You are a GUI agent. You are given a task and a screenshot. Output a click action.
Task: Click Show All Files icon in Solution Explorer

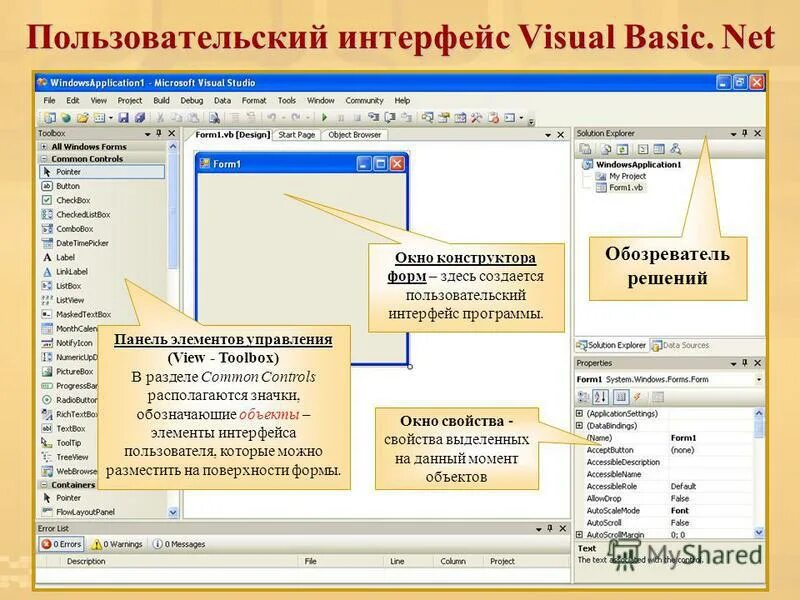[x=606, y=149]
